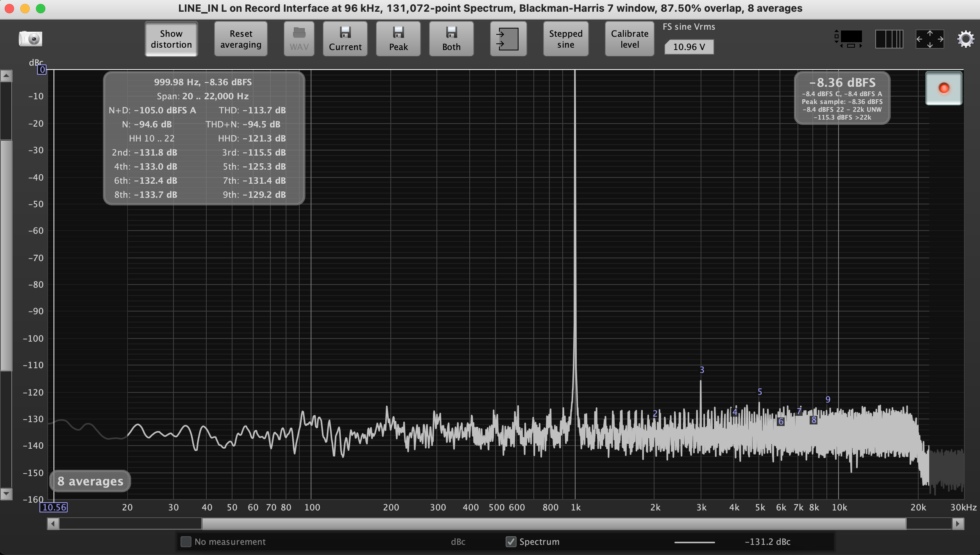Click harmonic marker 3 on the graph
The image size is (980, 555).
click(x=702, y=370)
